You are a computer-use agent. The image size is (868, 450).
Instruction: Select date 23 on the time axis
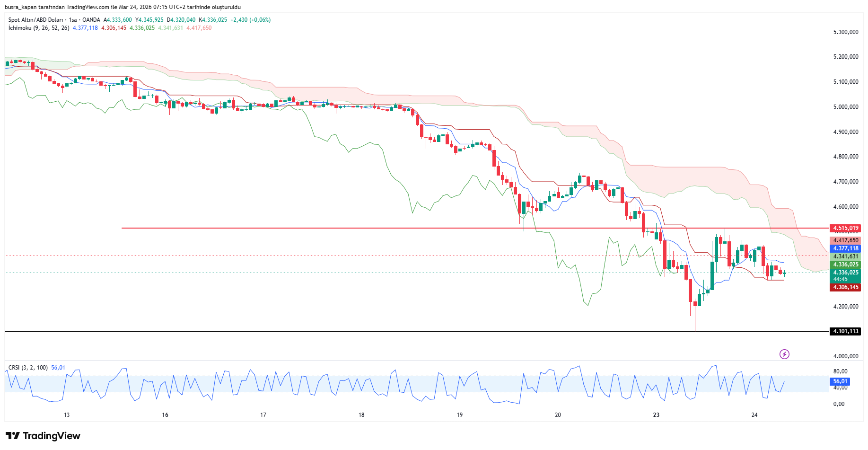point(656,415)
